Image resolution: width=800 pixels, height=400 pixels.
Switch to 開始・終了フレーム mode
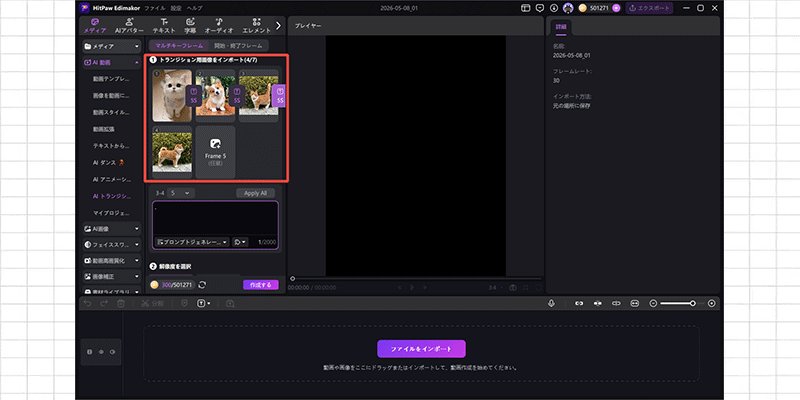(x=238, y=45)
